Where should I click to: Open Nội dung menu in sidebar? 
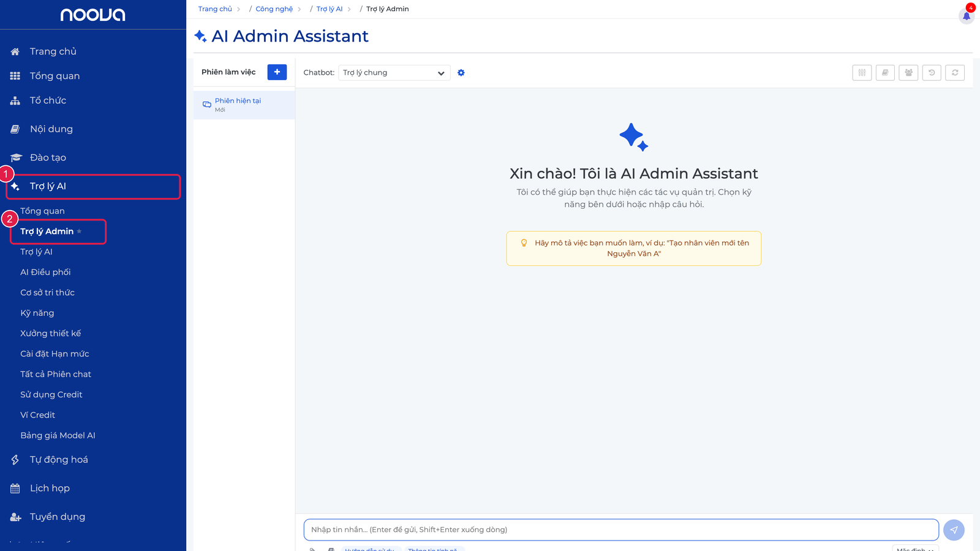[51, 129]
